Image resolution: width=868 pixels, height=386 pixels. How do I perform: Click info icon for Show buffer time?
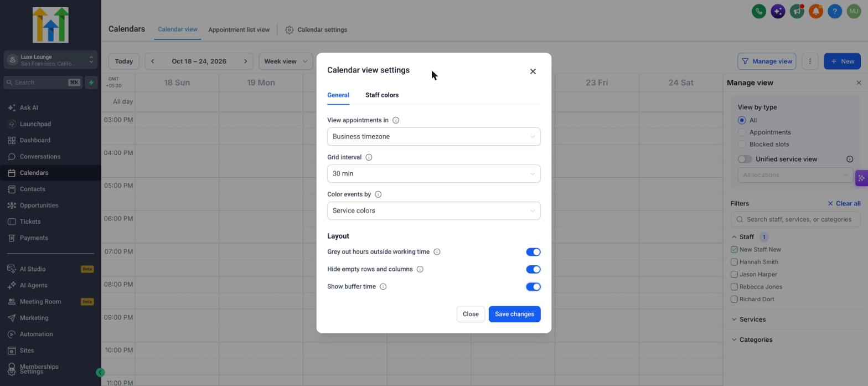tap(383, 287)
